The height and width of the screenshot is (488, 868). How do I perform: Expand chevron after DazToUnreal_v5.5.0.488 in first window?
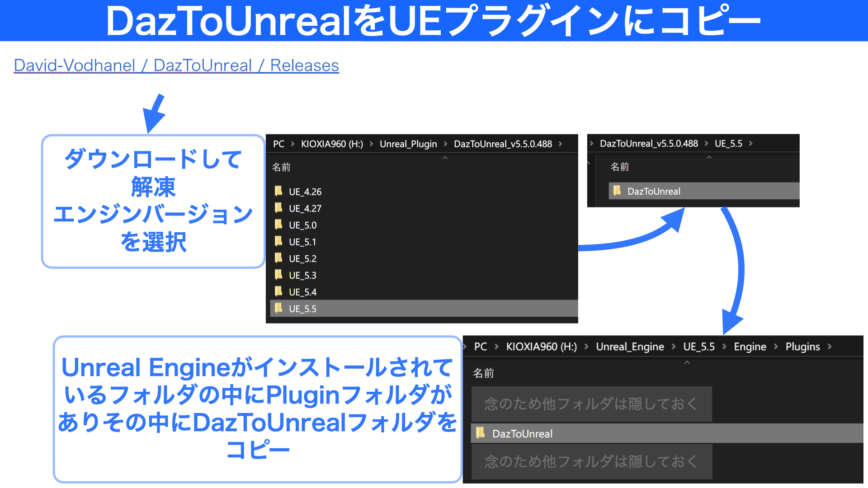click(x=561, y=144)
